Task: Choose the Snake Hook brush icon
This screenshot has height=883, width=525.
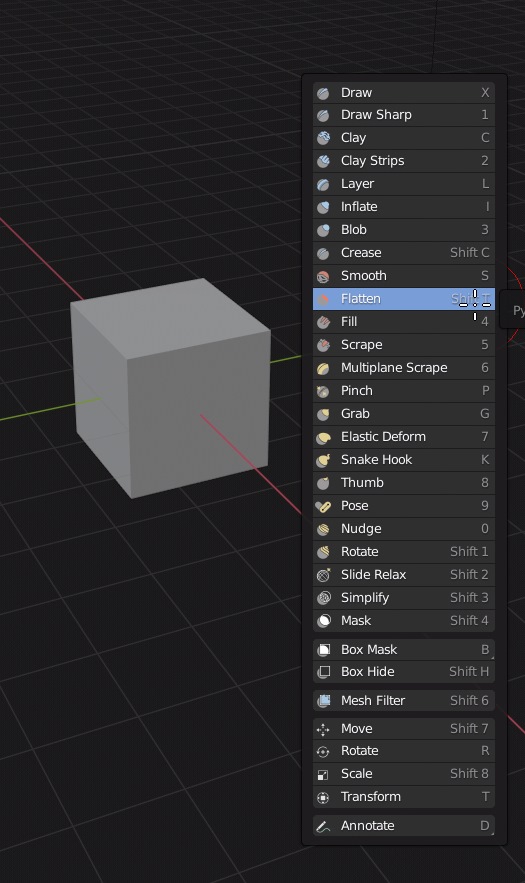Action: [323, 461]
